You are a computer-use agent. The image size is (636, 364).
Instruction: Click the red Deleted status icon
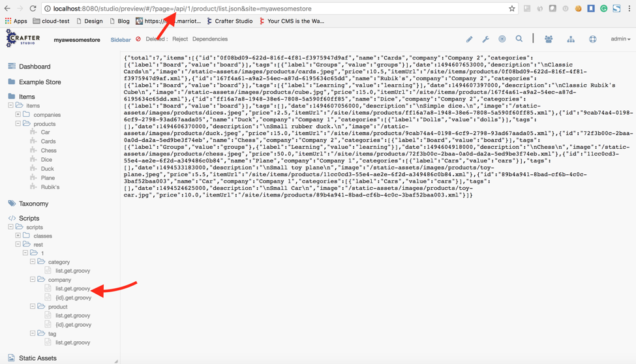pos(138,39)
